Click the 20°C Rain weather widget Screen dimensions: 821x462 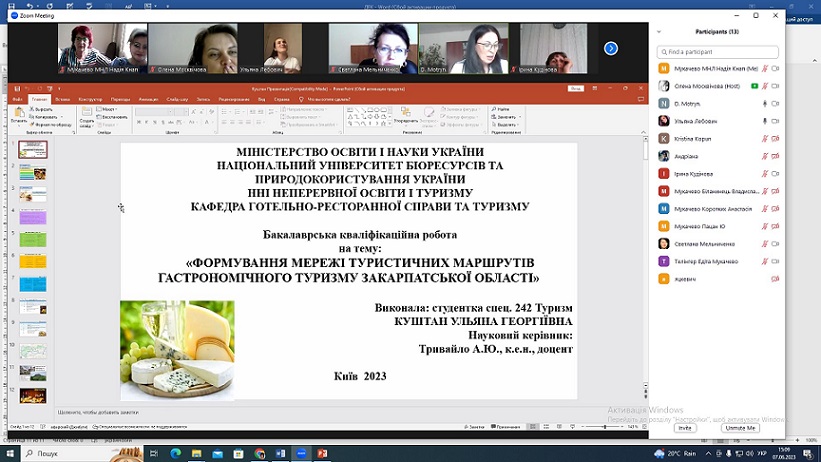(675, 453)
